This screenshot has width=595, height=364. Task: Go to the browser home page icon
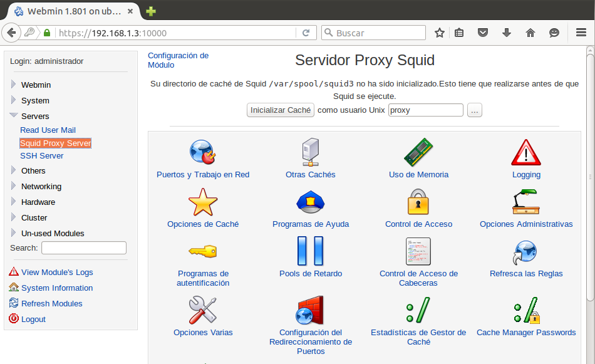(530, 33)
